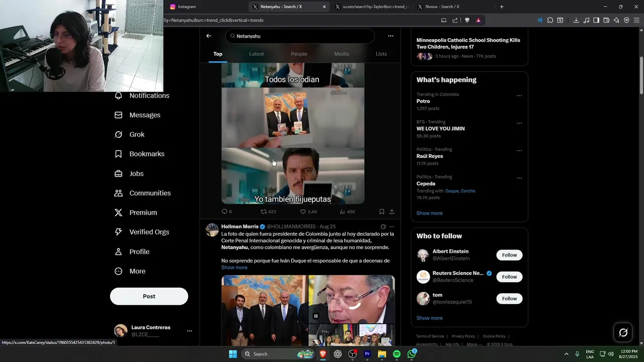The width and height of the screenshot is (644, 362).
Task: Pause the video in Hollman Morris post
Action: (x=316, y=316)
